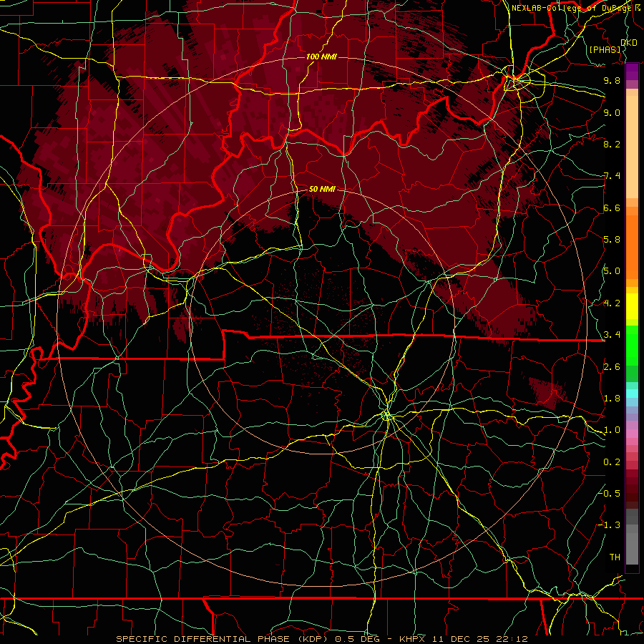Click the 6.6 value on the color scale
This screenshot has width=644, height=644.
[612, 208]
